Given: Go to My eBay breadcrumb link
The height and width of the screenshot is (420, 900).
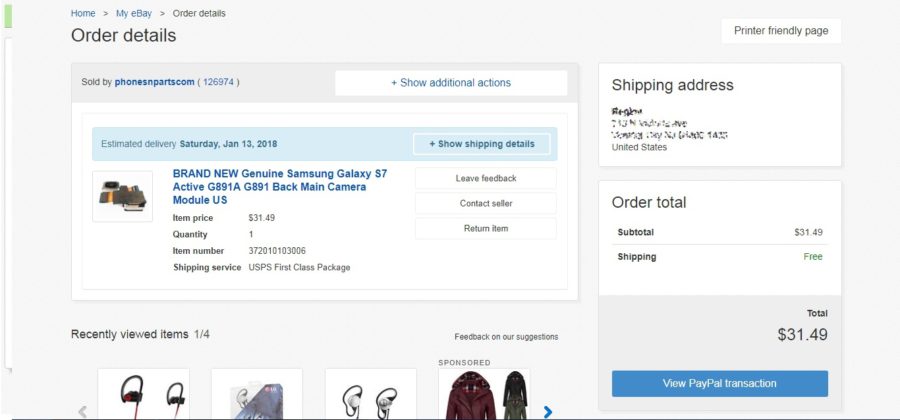Looking at the screenshot, I should [x=135, y=13].
